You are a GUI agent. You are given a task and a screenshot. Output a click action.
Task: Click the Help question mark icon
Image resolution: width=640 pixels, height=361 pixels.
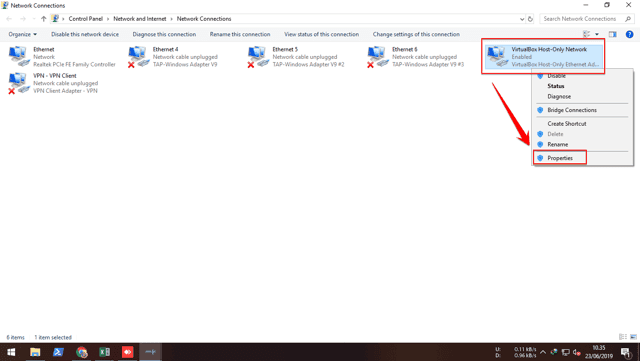point(629,34)
